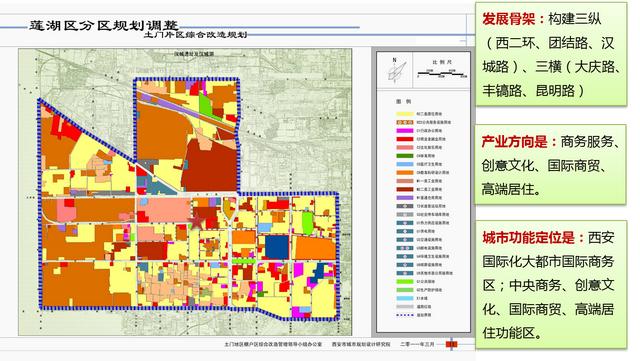Viewport: 640px width, 361px height.
Task: Click the dark blue square block on the map
Action: (277, 247)
